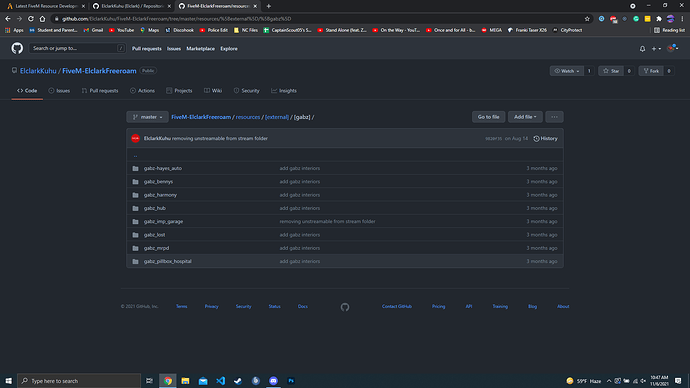Click the folder icon beside gabz-hayes_auto
This screenshot has width=690, height=388.
[136, 168]
